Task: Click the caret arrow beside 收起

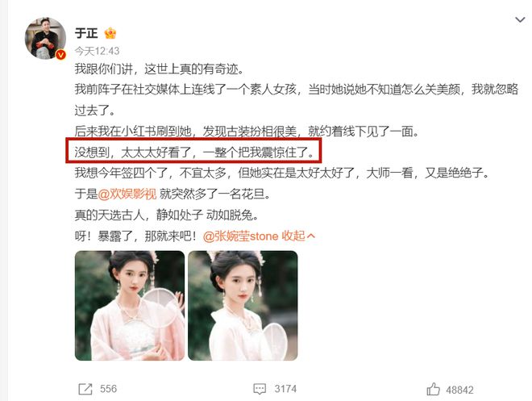Action: pos(311,236)
